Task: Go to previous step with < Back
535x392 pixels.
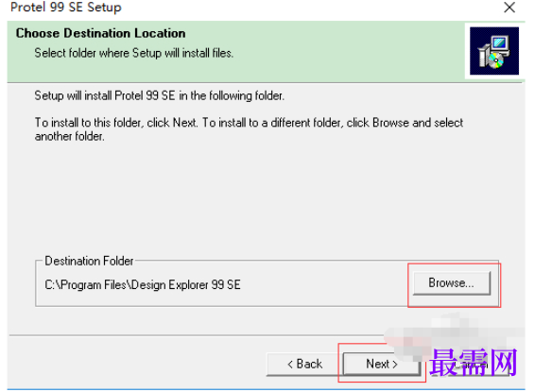Action: point(304,364)
